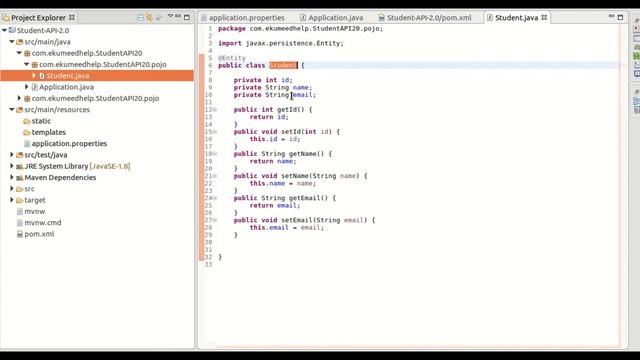Close the Student.java editor tab
The image size is (640, 360).
click(544, 17)
